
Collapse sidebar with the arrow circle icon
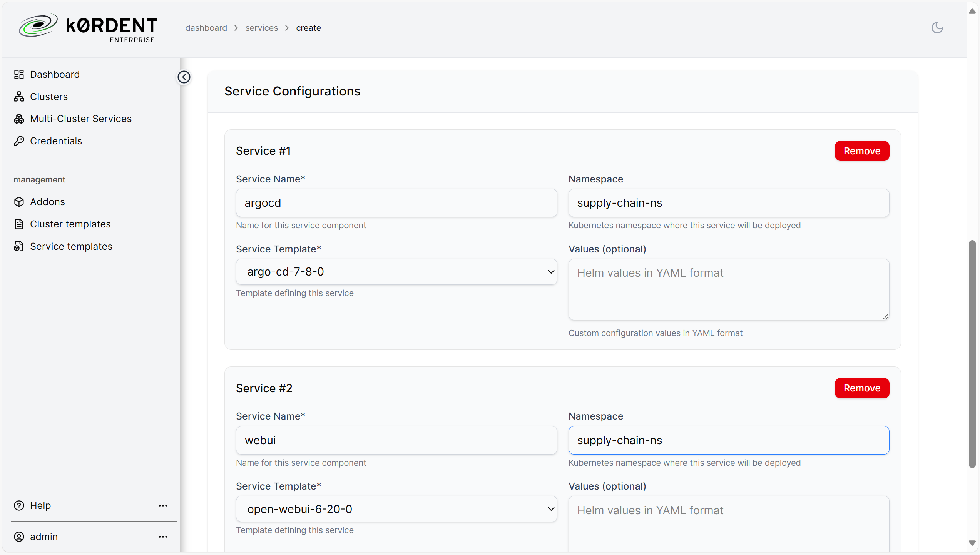(184, 77)
